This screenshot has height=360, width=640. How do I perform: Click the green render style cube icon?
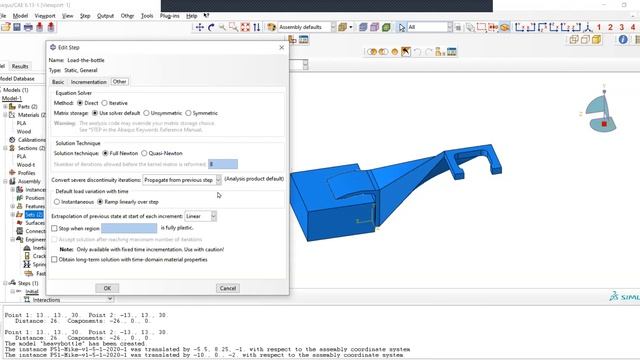point(386,27)
